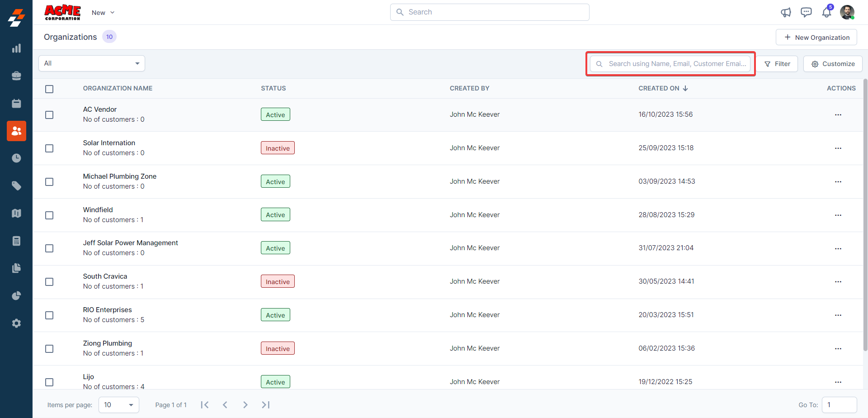
Task: Open the chat messages icon
Action: (806, 12)
